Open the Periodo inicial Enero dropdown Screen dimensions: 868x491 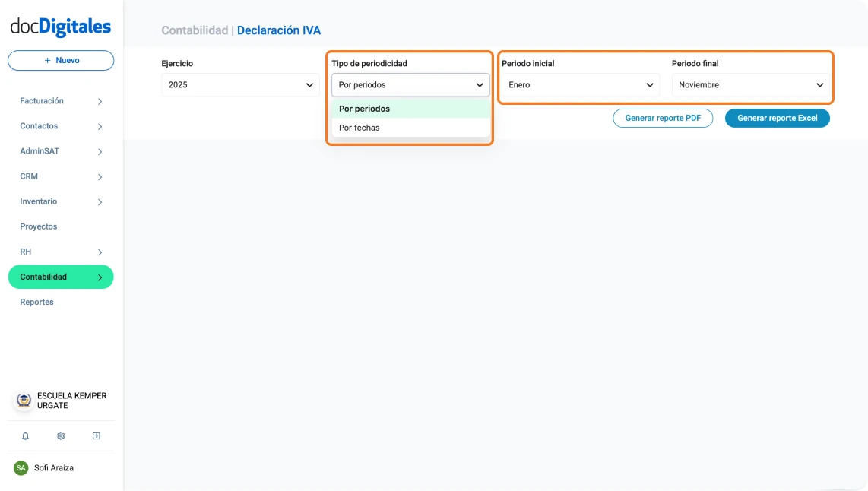[581, 85]
